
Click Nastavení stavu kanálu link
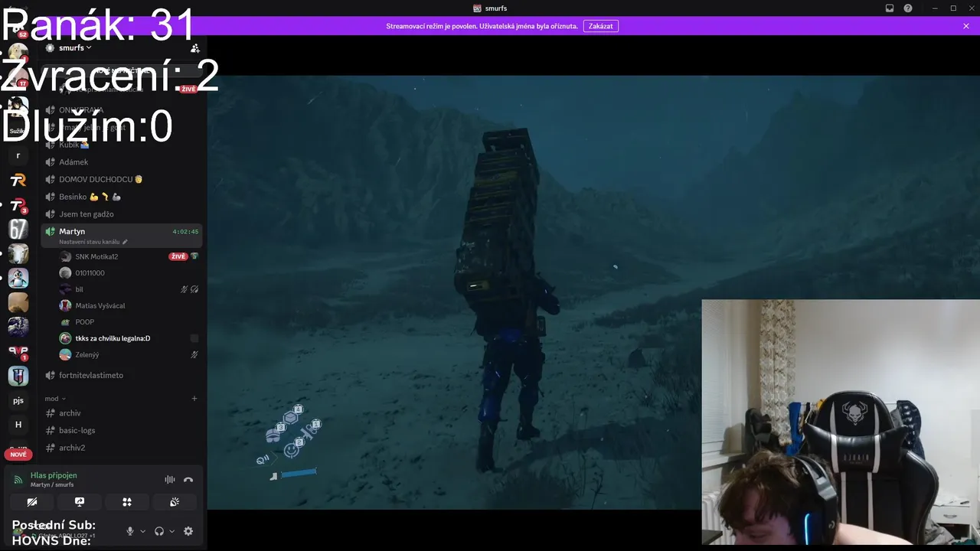coord(93,242)
